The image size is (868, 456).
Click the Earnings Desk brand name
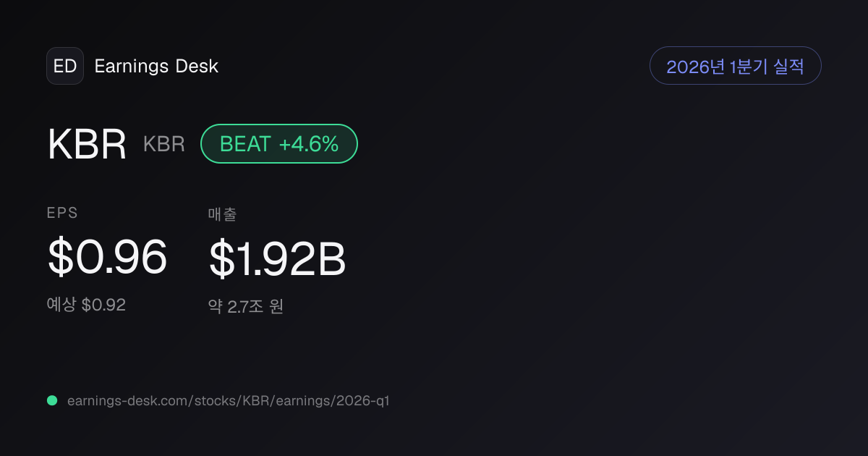coord(156,67)
